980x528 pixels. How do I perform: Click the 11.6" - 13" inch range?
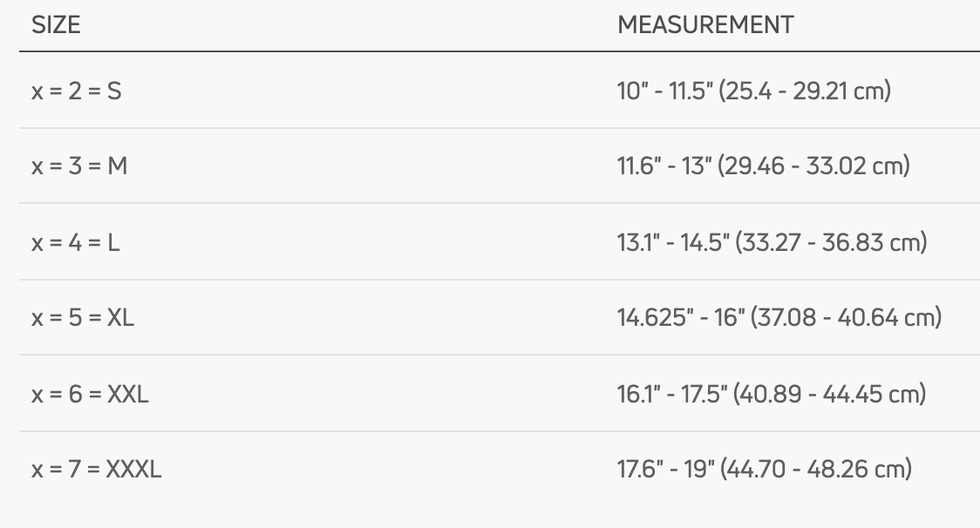[664, 166]
